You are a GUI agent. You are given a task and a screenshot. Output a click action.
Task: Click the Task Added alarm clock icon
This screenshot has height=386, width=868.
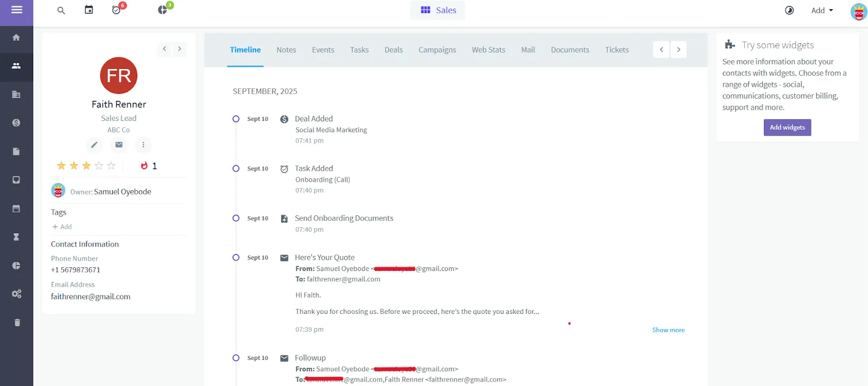click(x=284, y=169)
